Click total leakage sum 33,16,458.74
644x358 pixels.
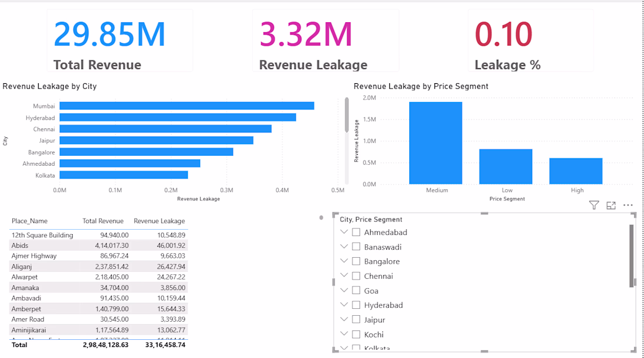165,345
